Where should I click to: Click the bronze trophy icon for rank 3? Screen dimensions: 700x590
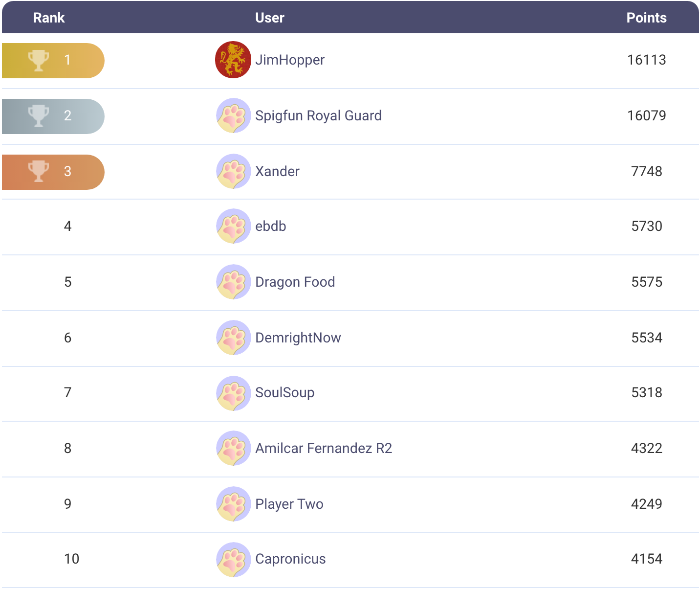39,172
